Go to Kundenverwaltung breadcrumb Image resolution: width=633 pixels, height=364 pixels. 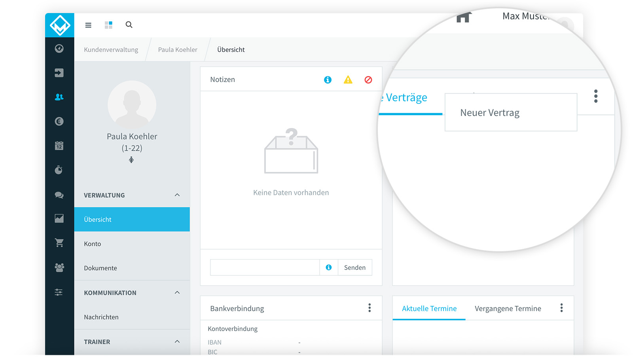(111, 50)
